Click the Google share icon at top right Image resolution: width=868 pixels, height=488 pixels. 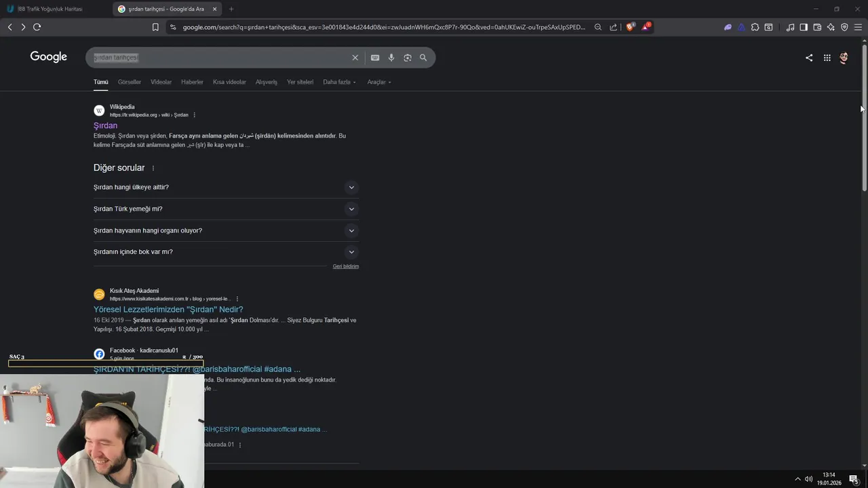tap(809, 58)
